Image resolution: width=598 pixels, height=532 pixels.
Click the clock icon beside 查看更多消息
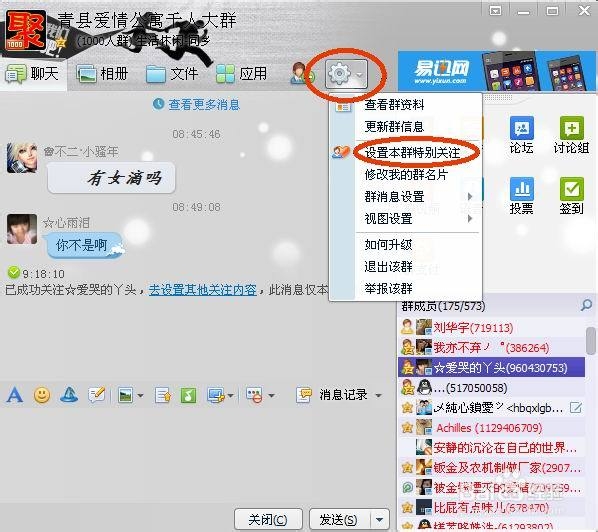158,104
